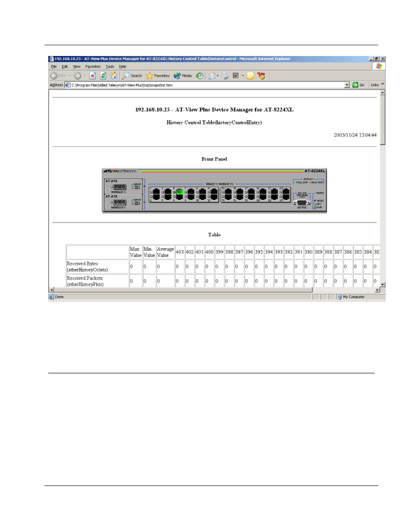The width and height of the screenshot is (411, 532).
Task: Click the 'Done' status bar text
Action: pyautogui.click(x=59, y=297)
